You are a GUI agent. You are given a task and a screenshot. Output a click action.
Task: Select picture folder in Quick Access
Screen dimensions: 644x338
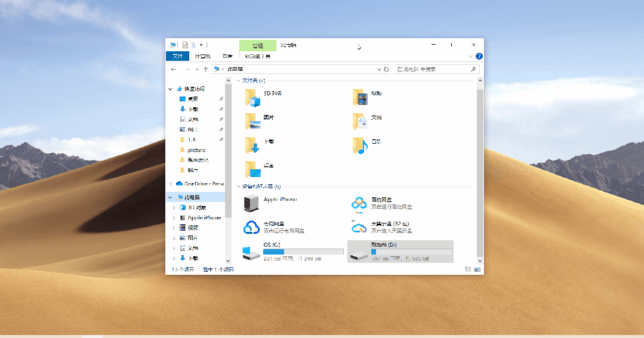point(196,150)
